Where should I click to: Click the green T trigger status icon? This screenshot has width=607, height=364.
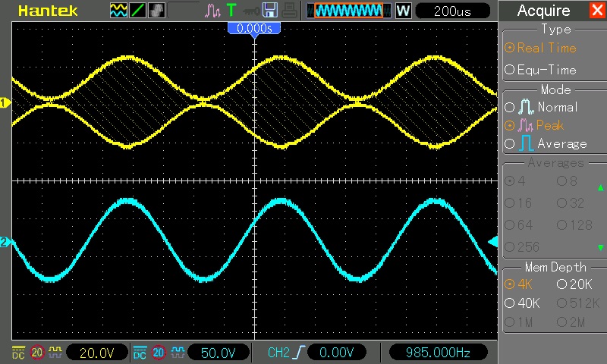point(231,11)
